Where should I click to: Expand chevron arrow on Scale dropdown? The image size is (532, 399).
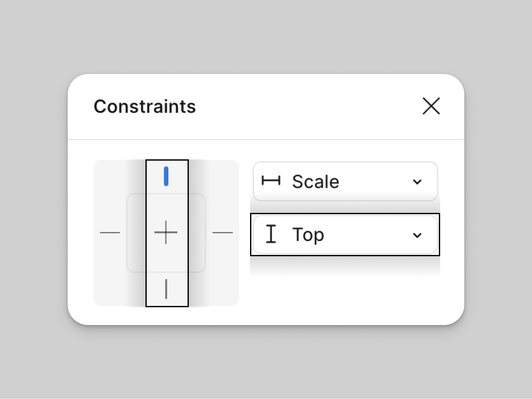(417, 182)
